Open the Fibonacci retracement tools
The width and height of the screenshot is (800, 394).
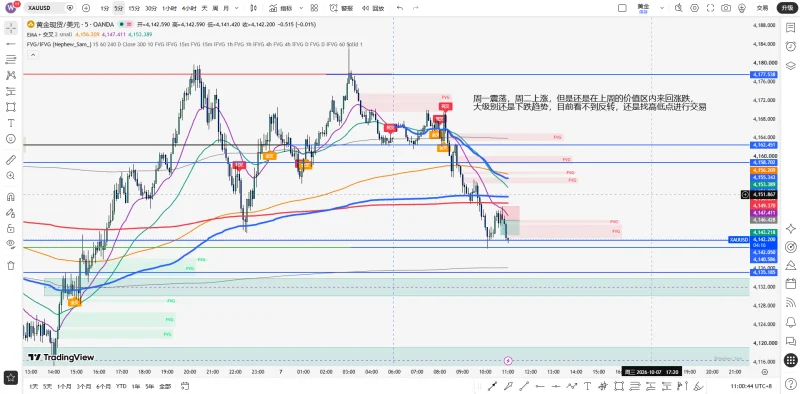pyautogui.click(x=11, y=60)
